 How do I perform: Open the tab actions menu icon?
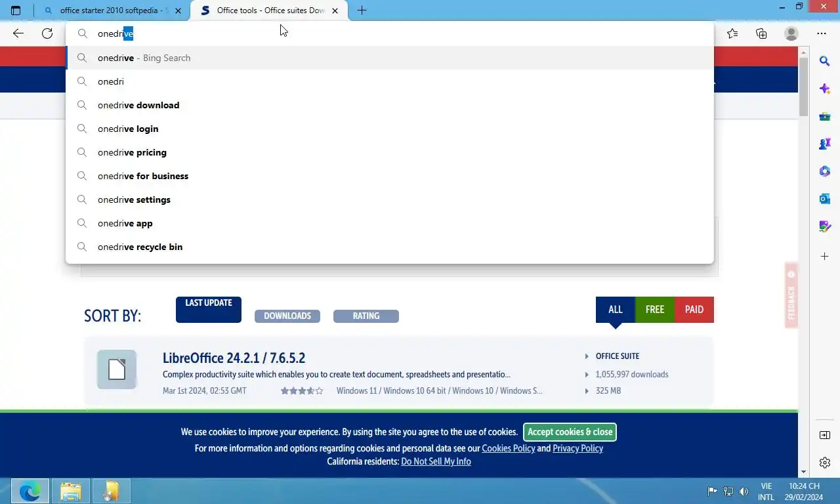point(16,10)
